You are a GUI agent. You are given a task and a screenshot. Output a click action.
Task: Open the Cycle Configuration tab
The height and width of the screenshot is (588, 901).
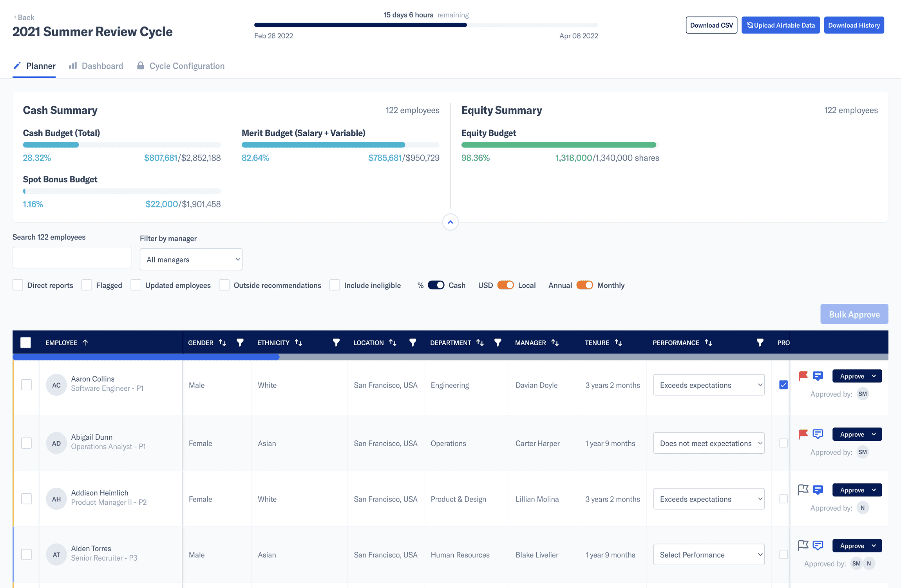pos(181,66)
